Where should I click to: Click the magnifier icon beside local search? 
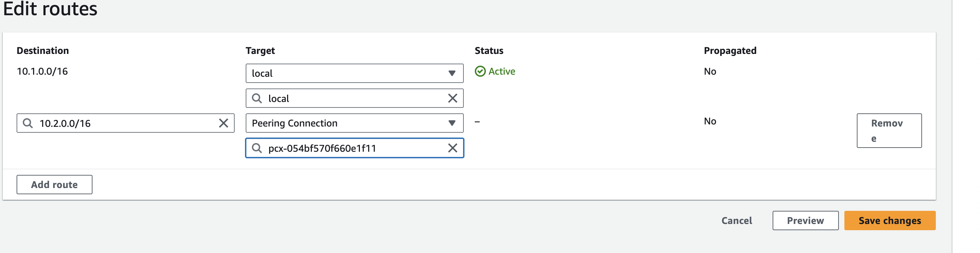[257, 98]
